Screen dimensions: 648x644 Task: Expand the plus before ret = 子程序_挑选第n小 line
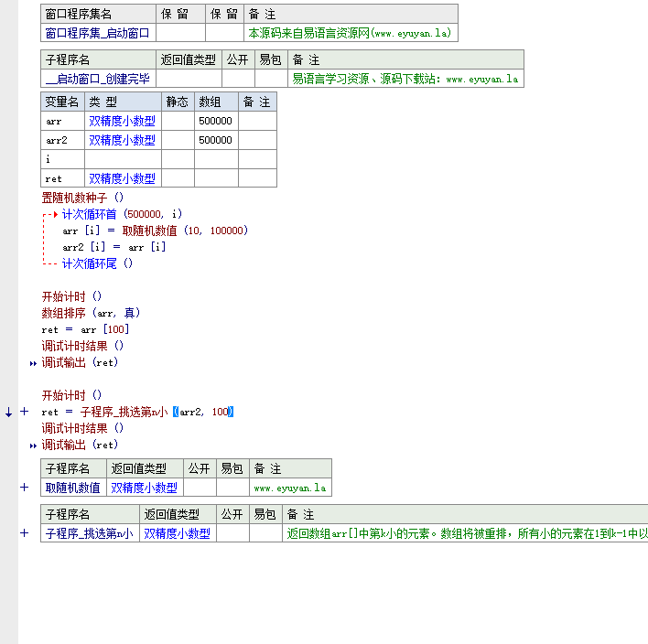click(x=25, y=412)
